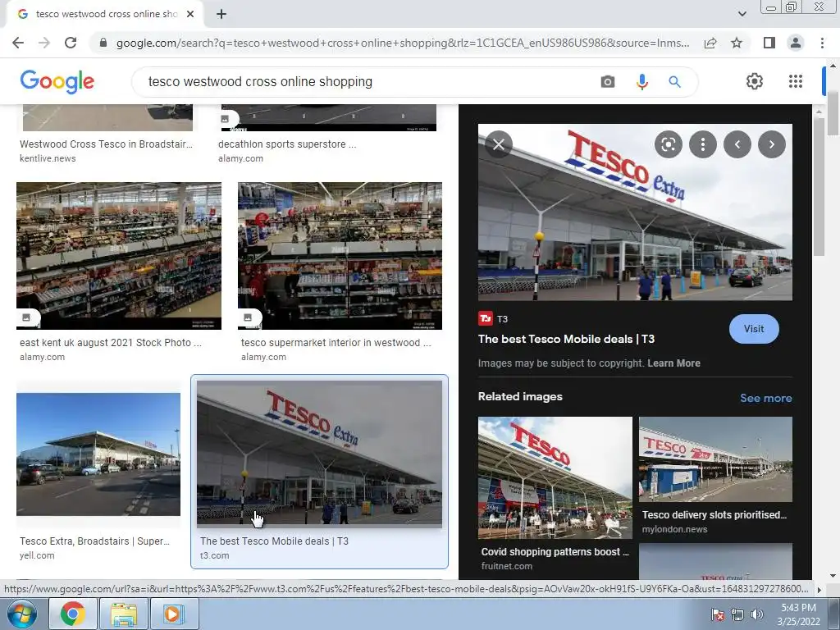840x630 pixels.
Task: Open the tab search dropdown chevron
Action: pyautogui.click(x=742, y=14)
